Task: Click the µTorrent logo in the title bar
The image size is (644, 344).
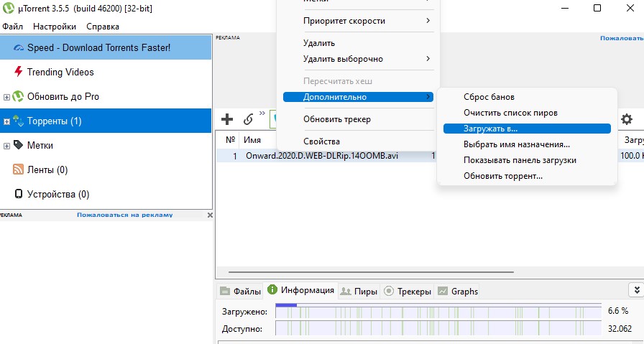Action: [x=8, y=8]
